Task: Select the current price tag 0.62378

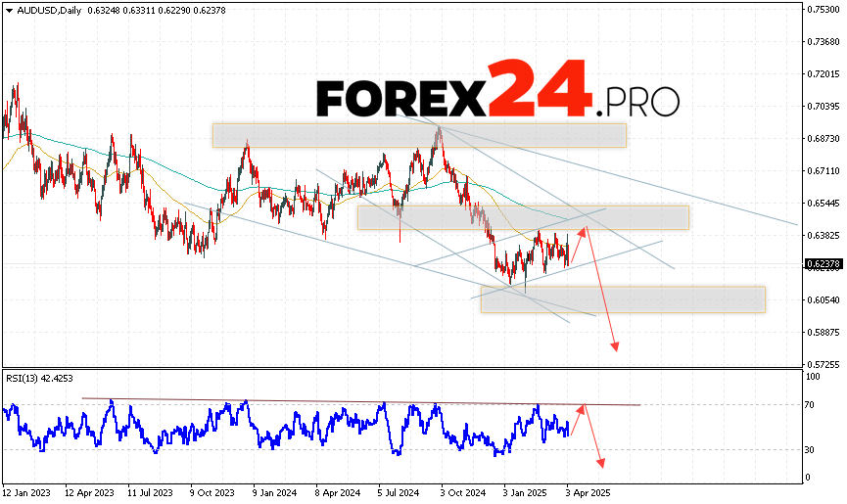Action: point(823,263)
